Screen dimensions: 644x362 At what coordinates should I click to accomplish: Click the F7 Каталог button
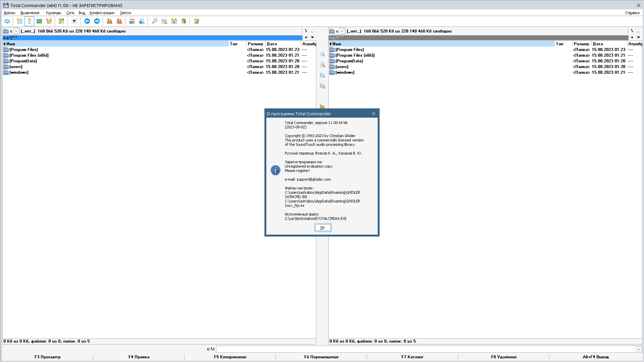(x=413, y=357)
